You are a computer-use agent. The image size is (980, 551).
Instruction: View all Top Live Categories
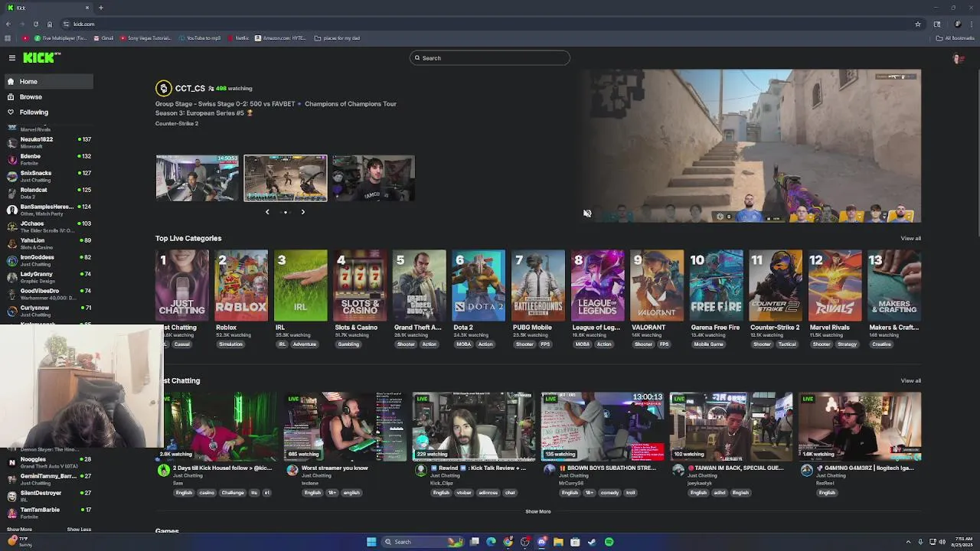pos(910,238)
